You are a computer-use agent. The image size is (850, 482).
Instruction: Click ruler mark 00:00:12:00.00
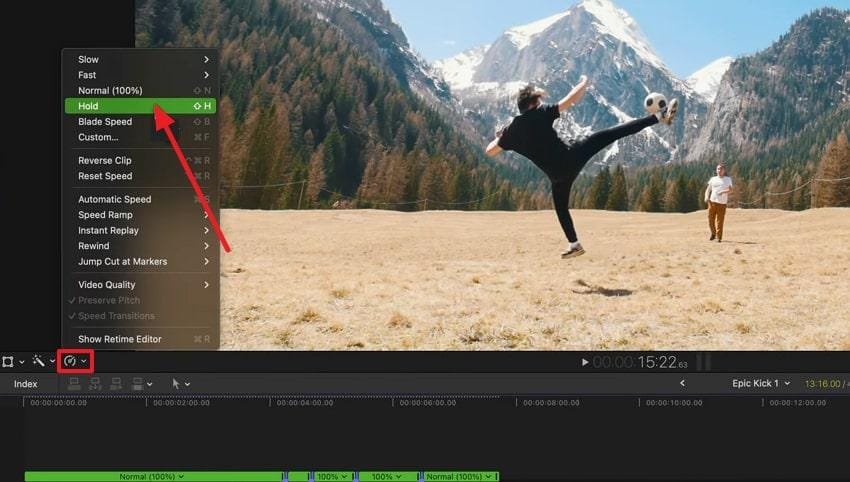[797, 403]
